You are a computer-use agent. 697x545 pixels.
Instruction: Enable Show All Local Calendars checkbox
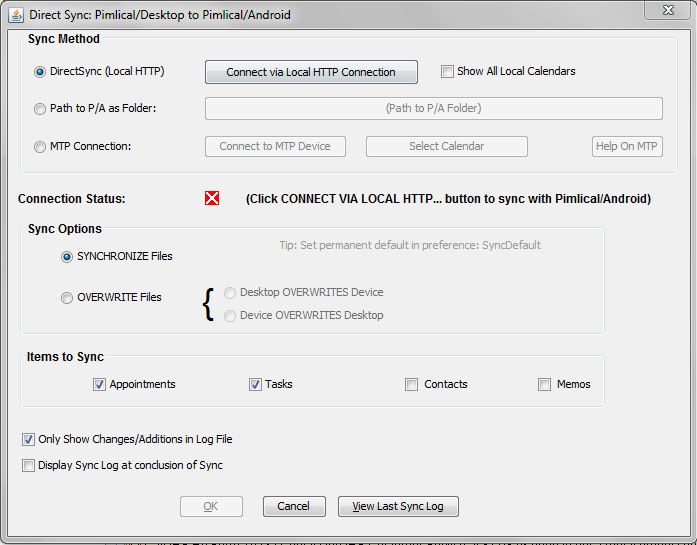447,71
